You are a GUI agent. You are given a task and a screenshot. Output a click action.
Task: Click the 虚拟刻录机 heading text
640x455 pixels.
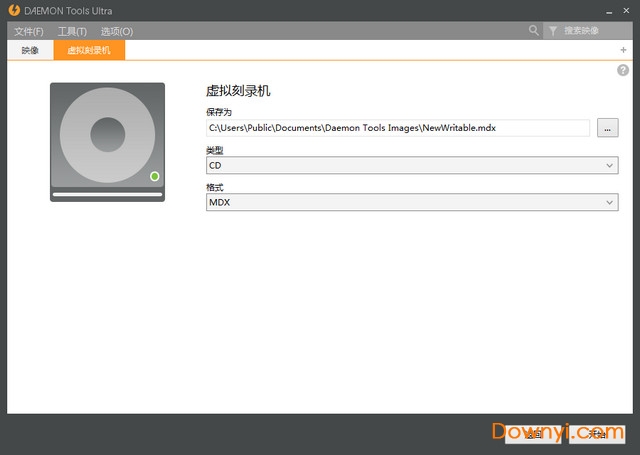pos(238,91)
